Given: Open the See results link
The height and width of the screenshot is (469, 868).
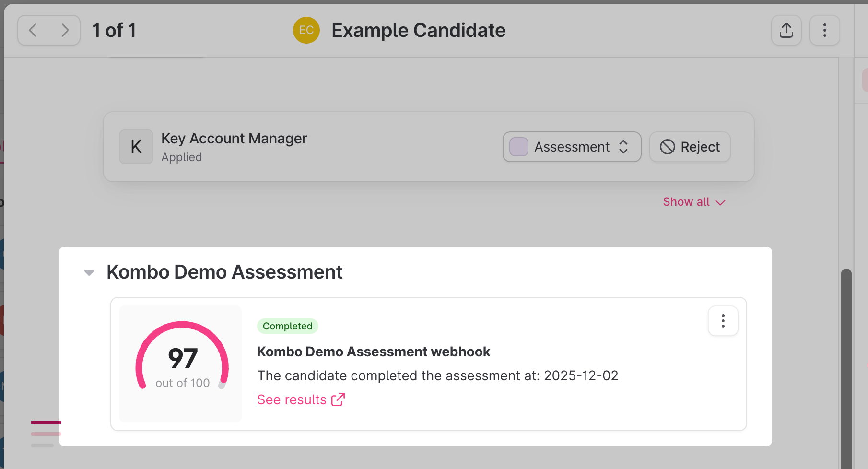Looking at the screenshot, I should (292, 399).
